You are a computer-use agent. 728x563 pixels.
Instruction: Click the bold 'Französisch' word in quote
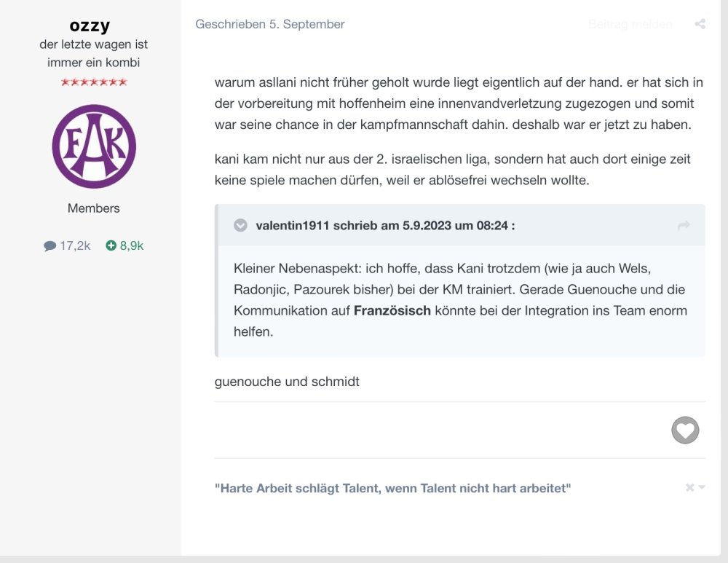tap(392, 310)
